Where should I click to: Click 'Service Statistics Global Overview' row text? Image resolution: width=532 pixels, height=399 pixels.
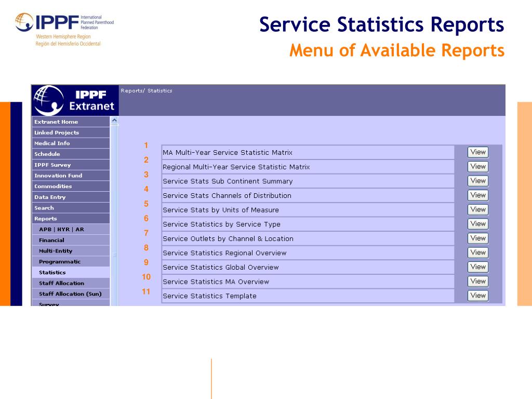220,268
